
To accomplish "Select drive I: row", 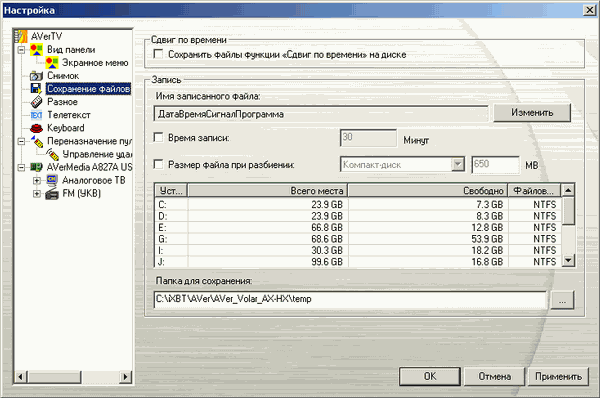I will (x=358, y=251).
